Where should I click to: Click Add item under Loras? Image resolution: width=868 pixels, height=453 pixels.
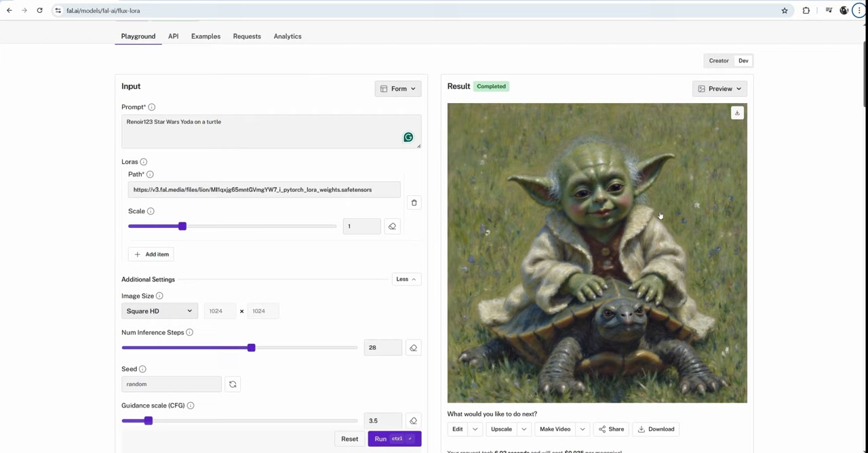pos(152,254)
